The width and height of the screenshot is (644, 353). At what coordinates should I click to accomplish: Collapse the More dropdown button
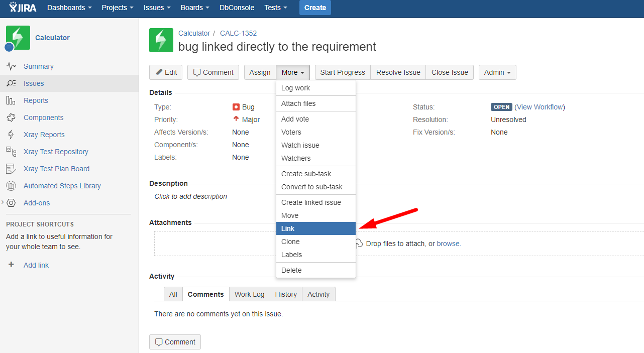click(293, 72)
